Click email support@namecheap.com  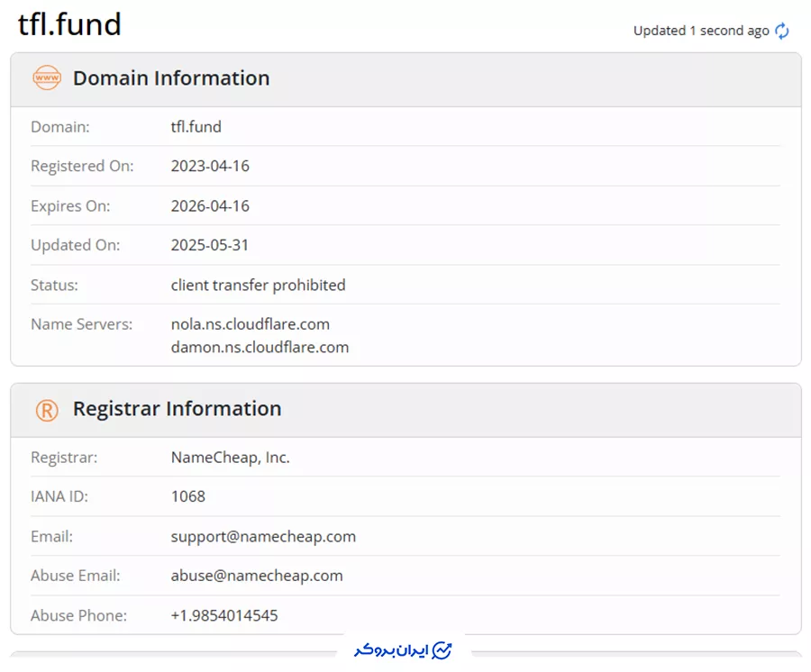pyautogui.click(x=263, y=537)
